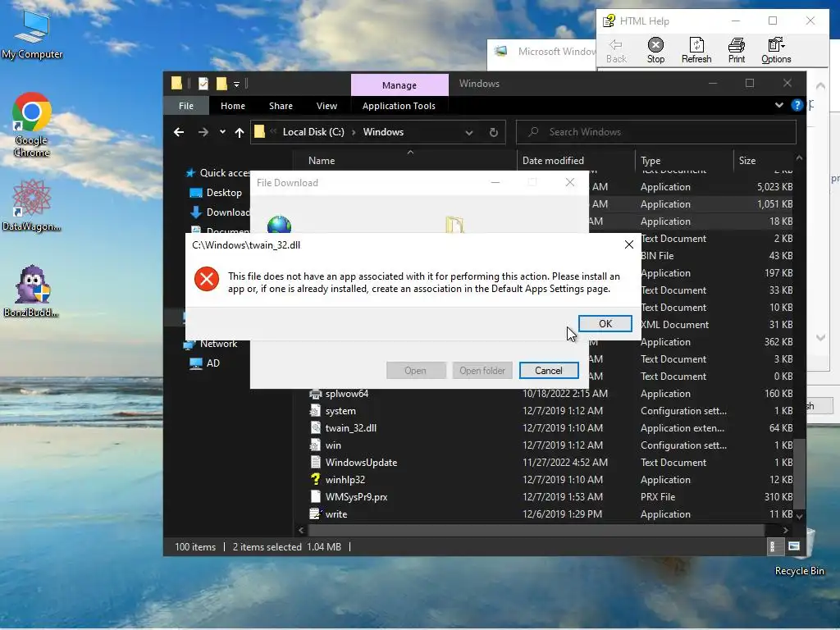The height and width of the screenshot is (630, 840).
Task: Select the winhlp32 file icon
Action: click(316, 479)
